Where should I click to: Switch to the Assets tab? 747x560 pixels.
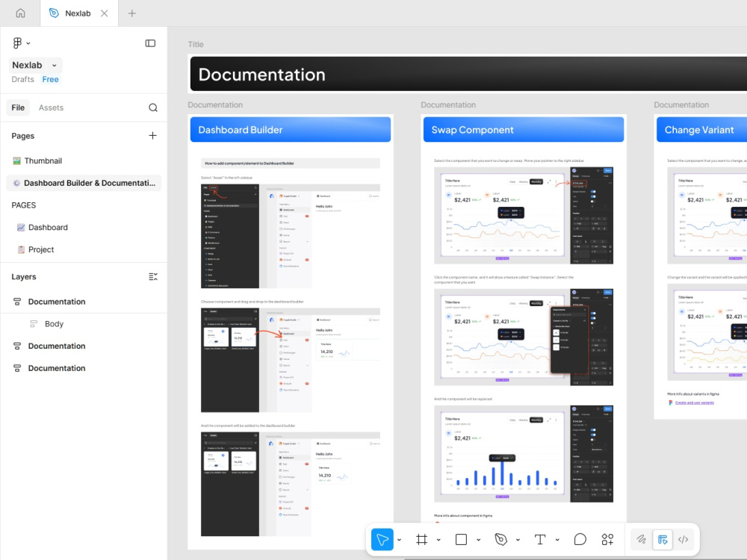51,108
